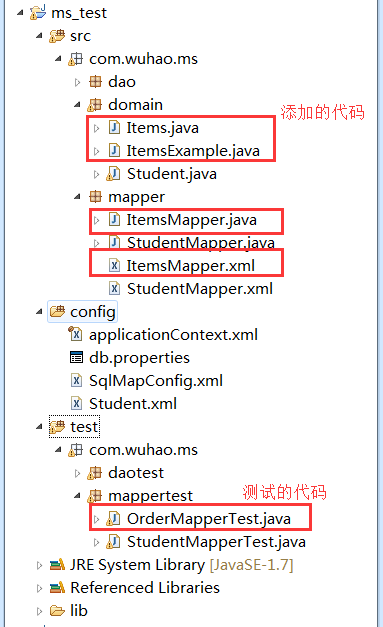Click the Items.java file icon
The image size is (383, 627).
114,128
